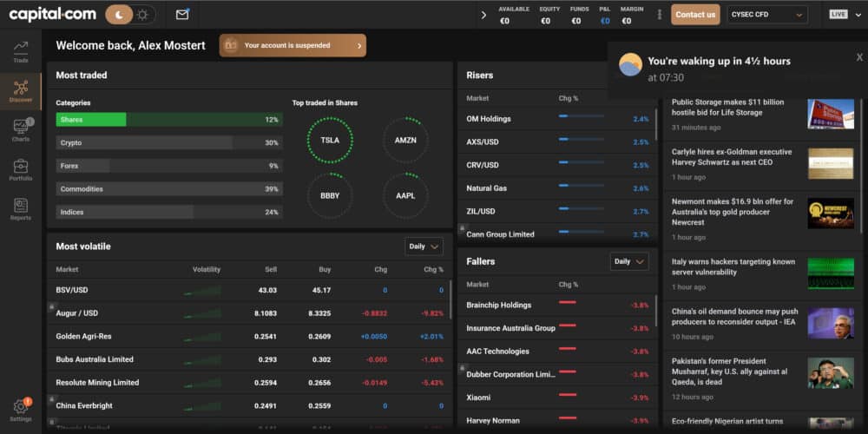The width and height of the screenshot is (868, 434).
Task: Select the Crypto category bar
Action: pyautogui.click(x=169, y=143)
